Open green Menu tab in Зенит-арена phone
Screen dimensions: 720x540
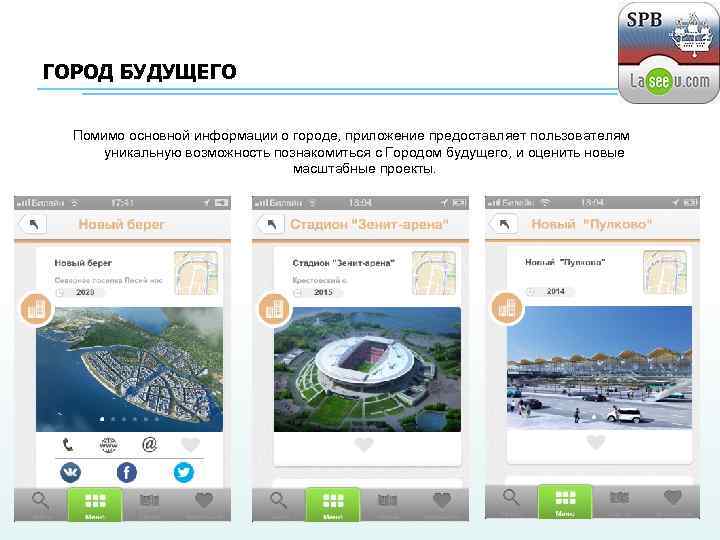point(333,505)
